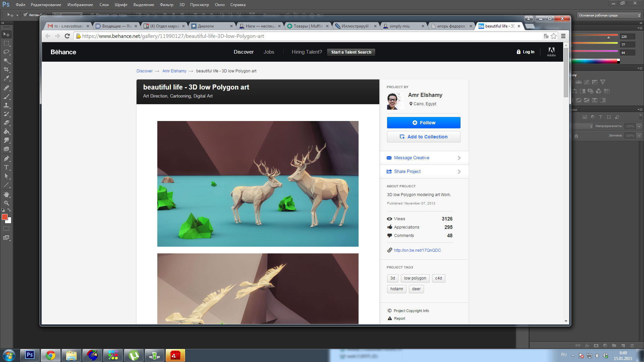This screenshot has width=644, height=362.
Task: Switch to the simply miu browser tab
Action: (x=403, y=26)
